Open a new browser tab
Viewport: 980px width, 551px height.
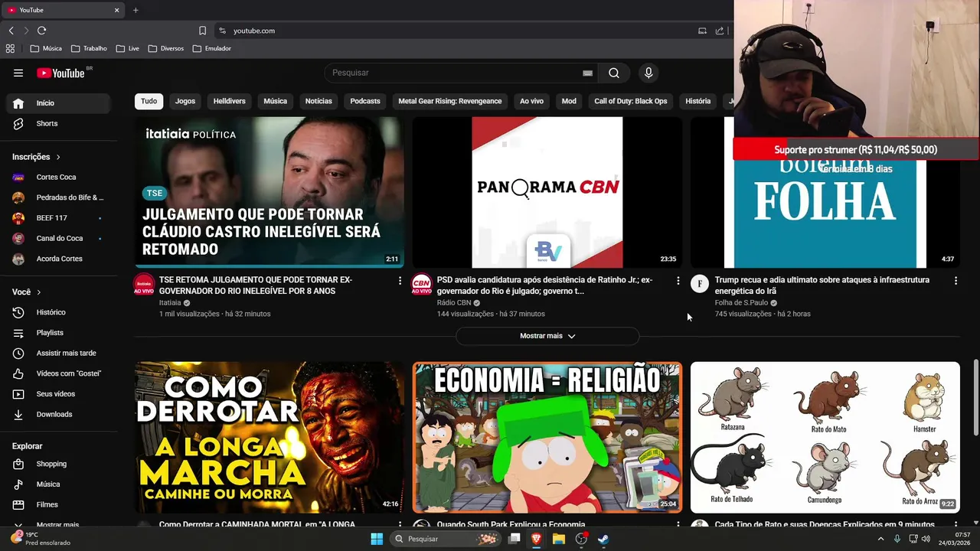(136, 10)
